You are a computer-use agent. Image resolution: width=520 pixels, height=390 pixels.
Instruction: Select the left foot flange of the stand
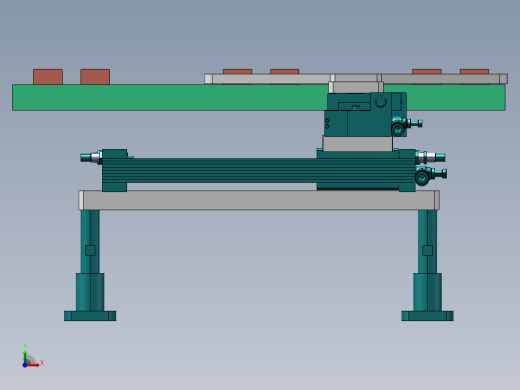90,316
